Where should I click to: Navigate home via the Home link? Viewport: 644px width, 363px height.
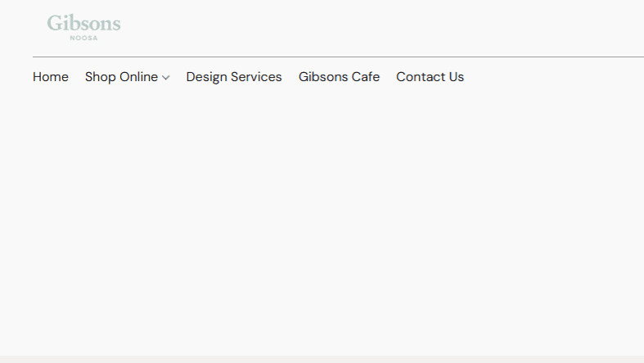coord(51,77)
